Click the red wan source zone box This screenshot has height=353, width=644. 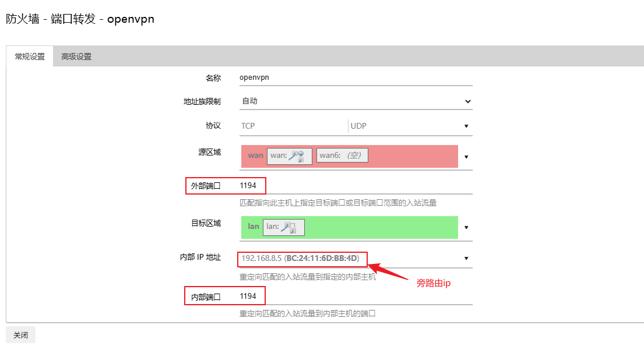pyautogui.click(x=408, y=156)
